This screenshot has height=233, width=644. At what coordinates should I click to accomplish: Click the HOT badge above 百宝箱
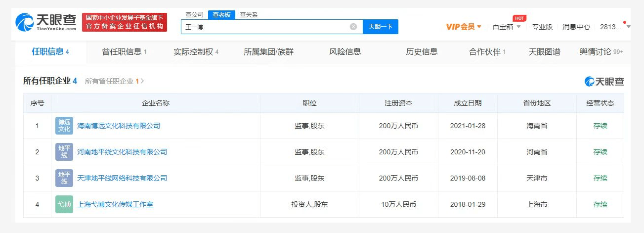[519, 18]
